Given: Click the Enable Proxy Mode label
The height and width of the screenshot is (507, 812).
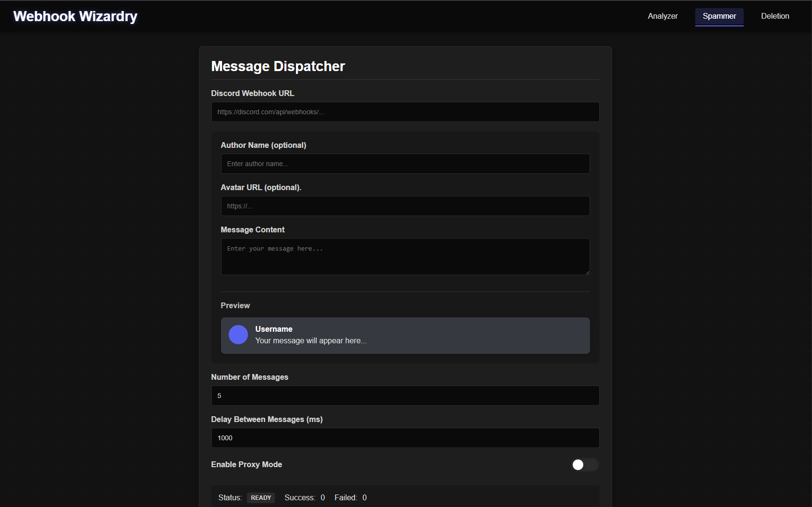Looking at the screenshot, I should tap(246, 464).
